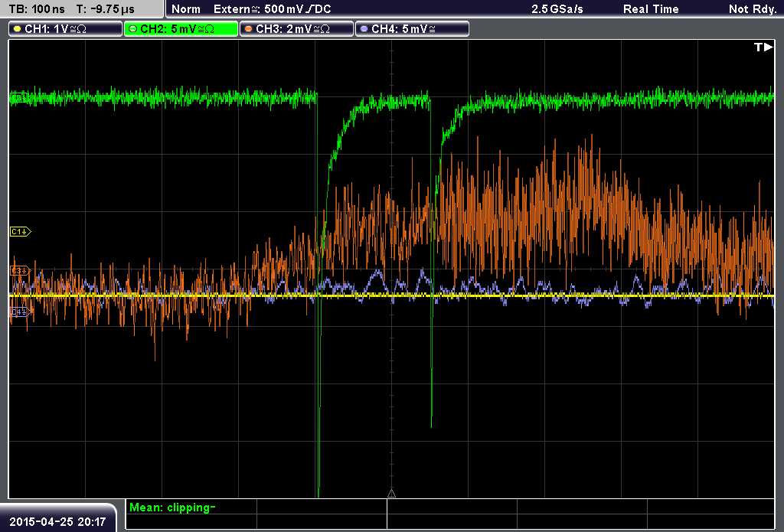This screenshot has height=532, width=784.
Task: Click the orange dot on CH3 tab
Action: (249, 29)
